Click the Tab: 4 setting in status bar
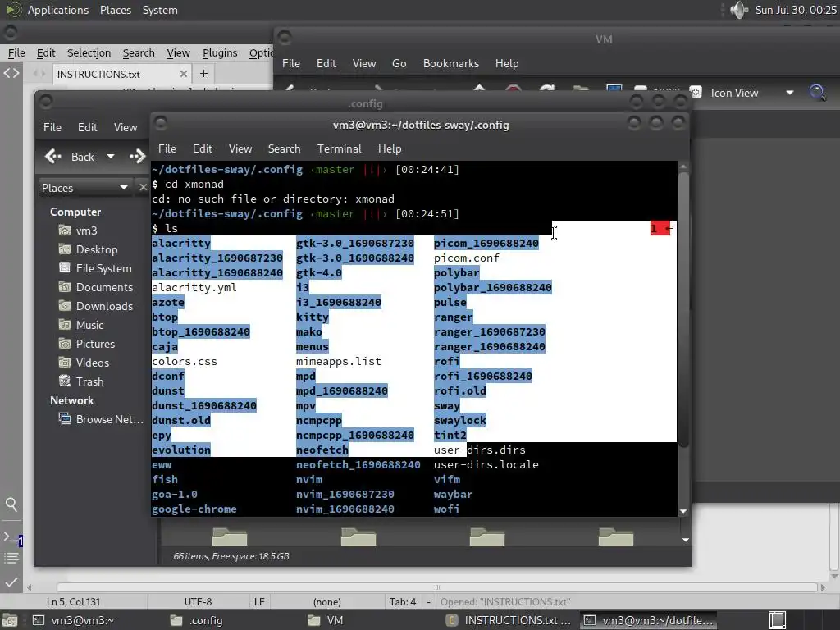 coord(403,601)
